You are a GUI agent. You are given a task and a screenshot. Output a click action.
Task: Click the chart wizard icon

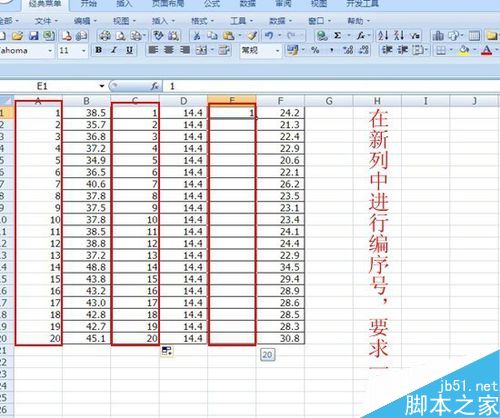438,36
